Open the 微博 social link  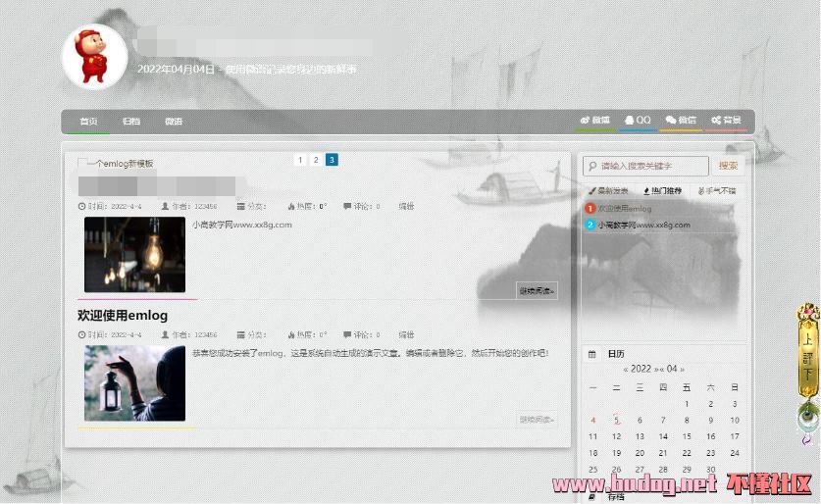pyautogui.click(x=595, y=121)
